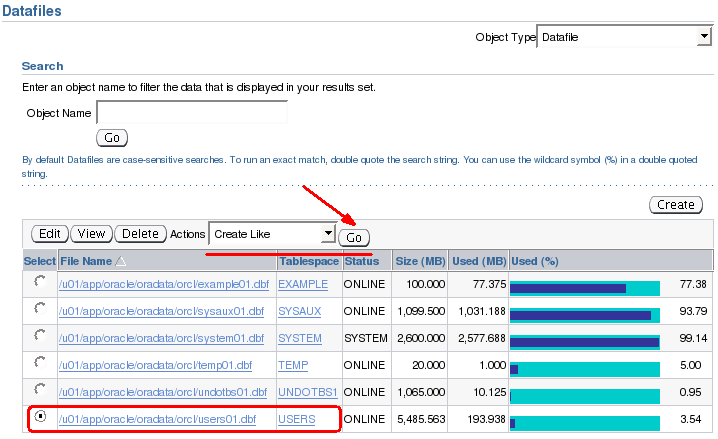Open system01.dbf datafile link
Viewport: 718px width, 439px height.
pyautogui.click(x=161, y=338)
